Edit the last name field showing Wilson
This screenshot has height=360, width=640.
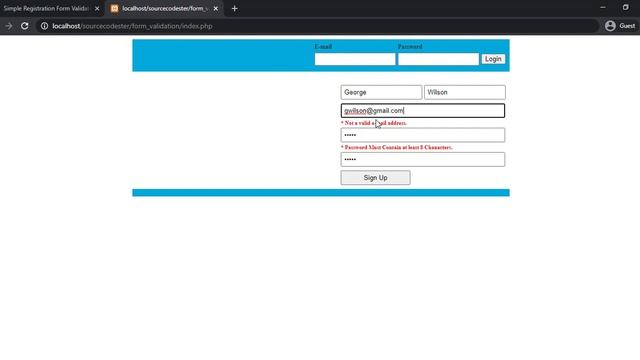tap(464, 92)
